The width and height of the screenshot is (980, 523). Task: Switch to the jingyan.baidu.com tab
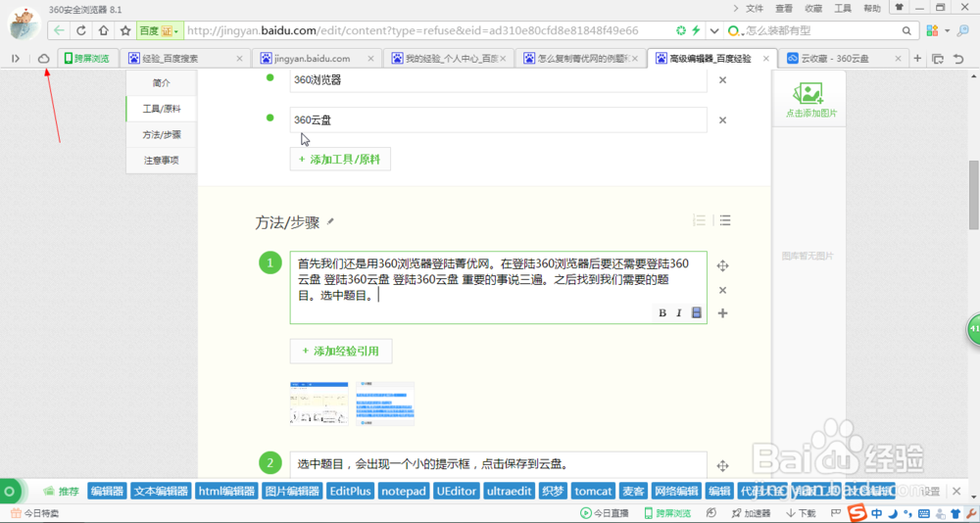(317, 59)
